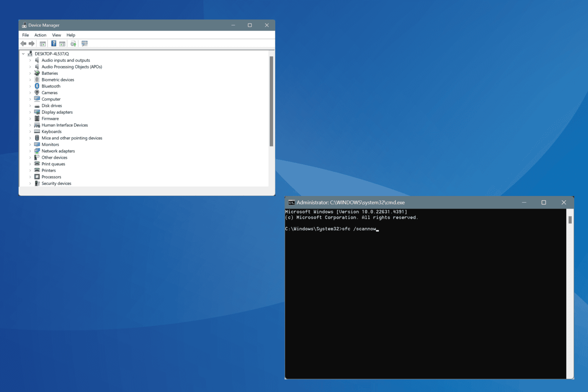Select the Biometric devices fingerprint icon
This screenshot has width=588, height=392.
tap(37, 80)
